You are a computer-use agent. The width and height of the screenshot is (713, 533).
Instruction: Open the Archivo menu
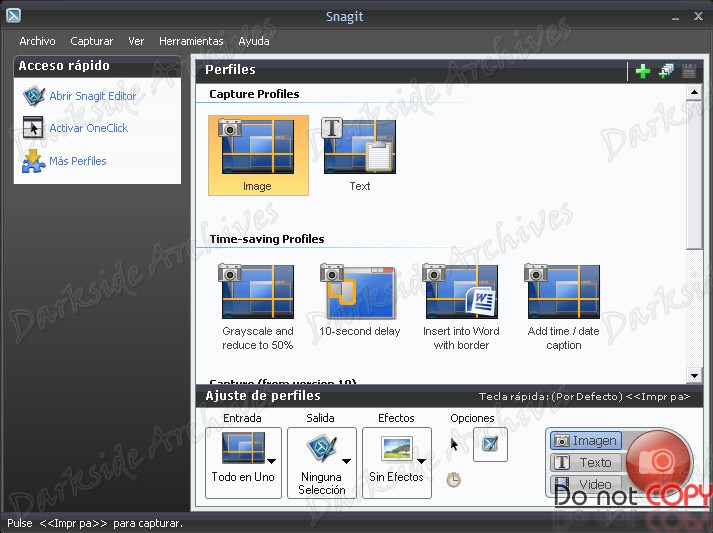click(37, 41)
